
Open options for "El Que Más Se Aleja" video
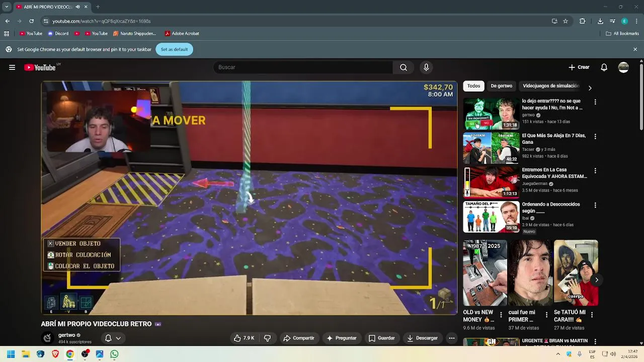[595, 136]
